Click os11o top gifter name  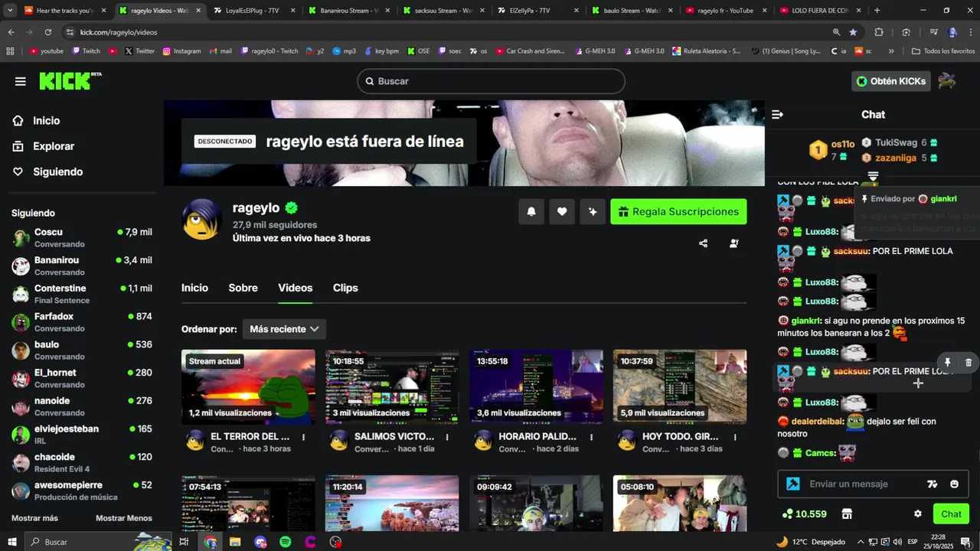coord(843,144)
